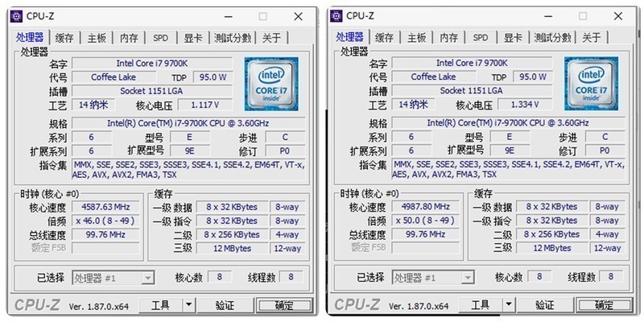The height and width of the screenshot is (322, 644).
Task: Click multiplier value x 46.0 ( 8 - 49 )
Action: (x=106, y=221)
